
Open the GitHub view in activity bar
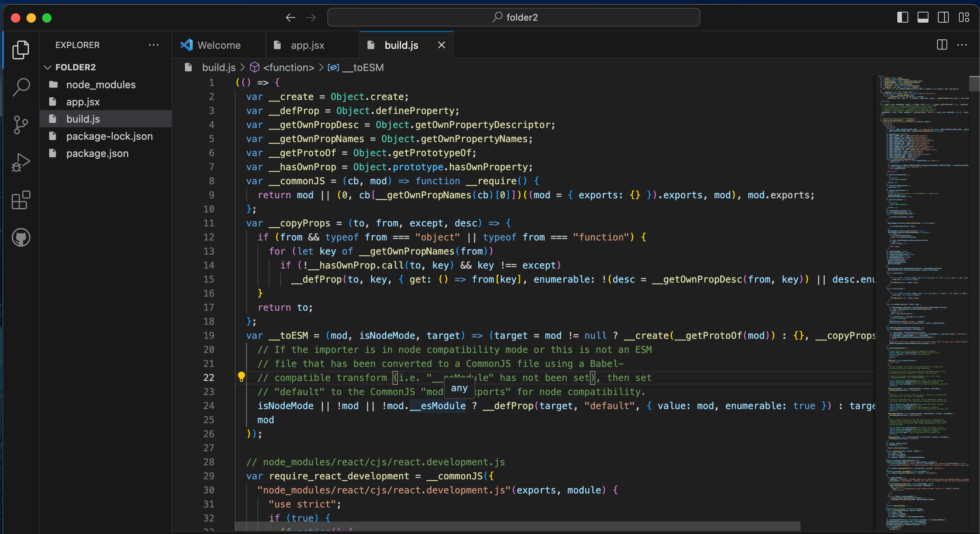coord(21,237)
